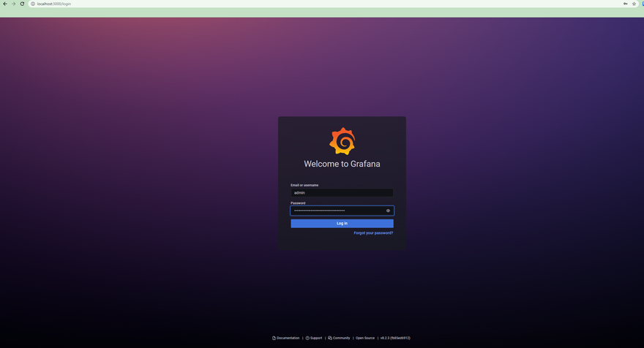Open the saved passwords key icon
Viewport: 644px width, 348px height.
point(625,4)
